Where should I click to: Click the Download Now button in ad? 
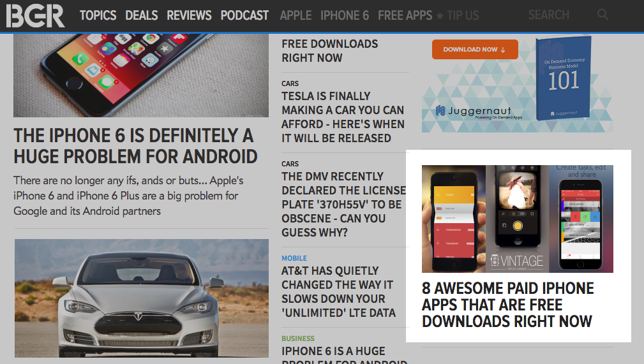475,49
